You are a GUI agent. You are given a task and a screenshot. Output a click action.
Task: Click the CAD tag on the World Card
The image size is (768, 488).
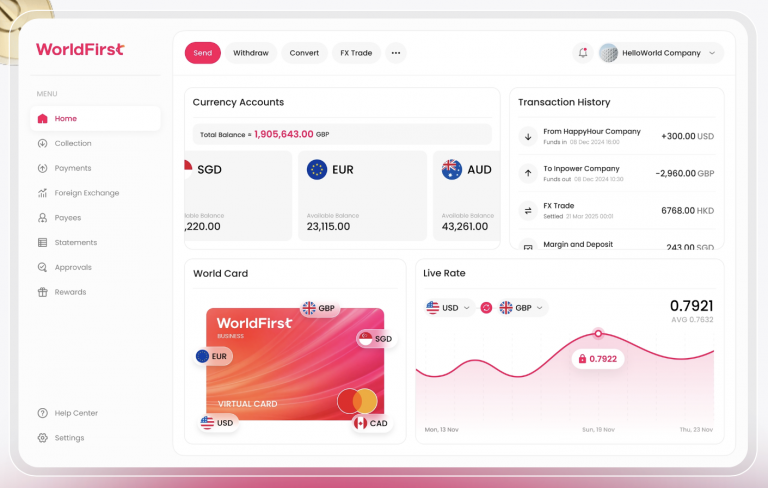(372, 423)
